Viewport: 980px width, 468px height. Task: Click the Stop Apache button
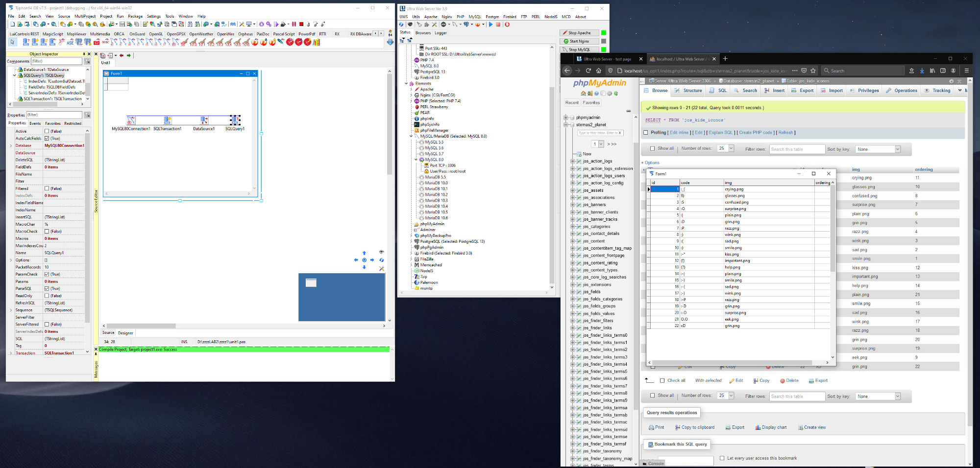click(580, 33)
